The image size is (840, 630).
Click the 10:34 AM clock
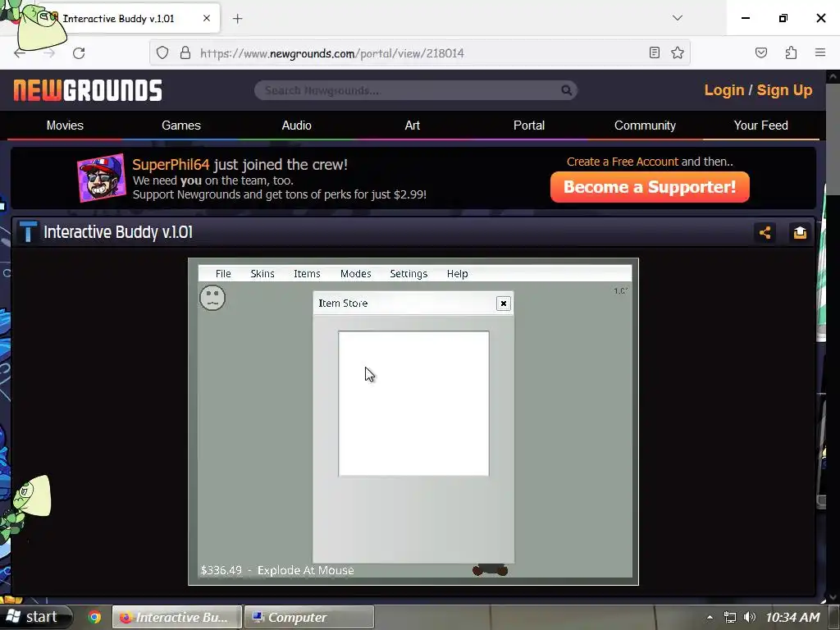(x=792, y=617)
